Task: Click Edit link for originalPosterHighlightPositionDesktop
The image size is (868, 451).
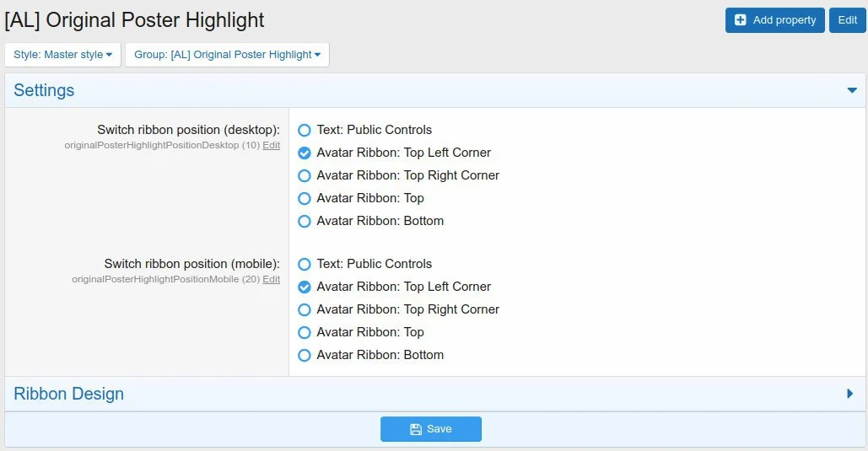Action: 271,146
